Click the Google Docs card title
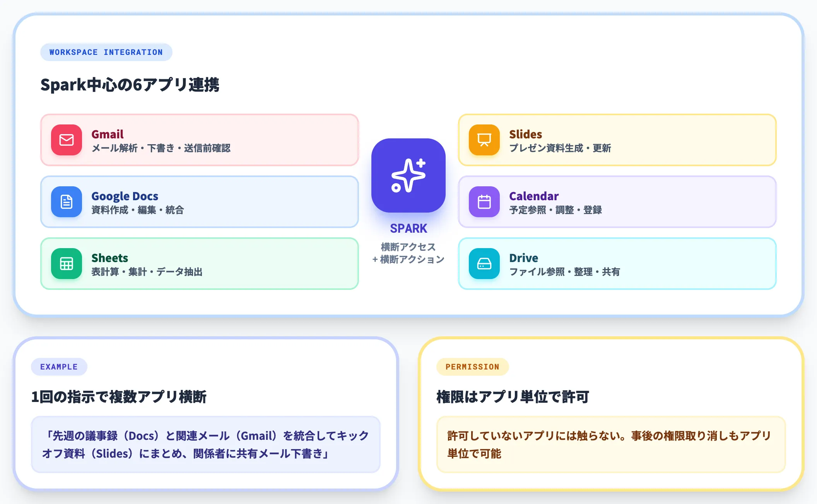 pos(125,196)
